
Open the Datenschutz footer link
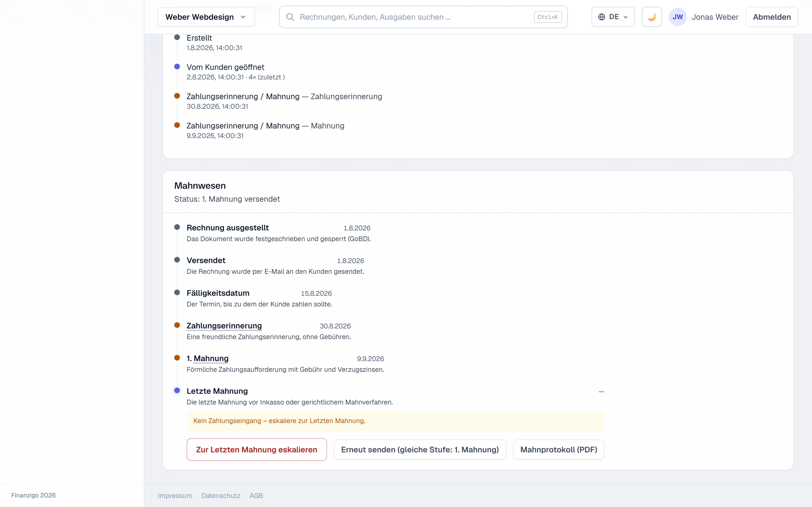[x=221, y=495]
